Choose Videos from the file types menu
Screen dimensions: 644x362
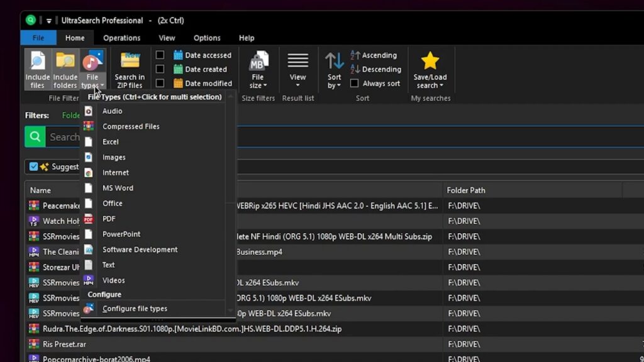click(x=114, y=280)
